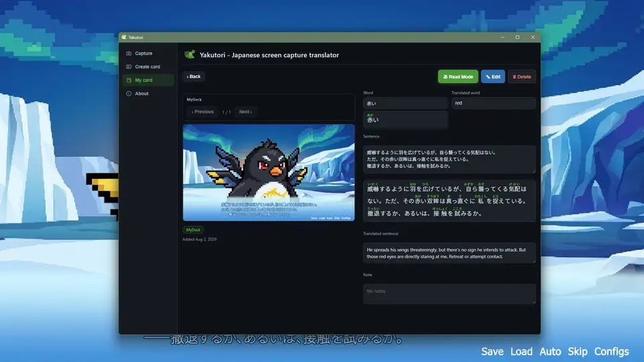Click Save in the game window

[492, 352]
